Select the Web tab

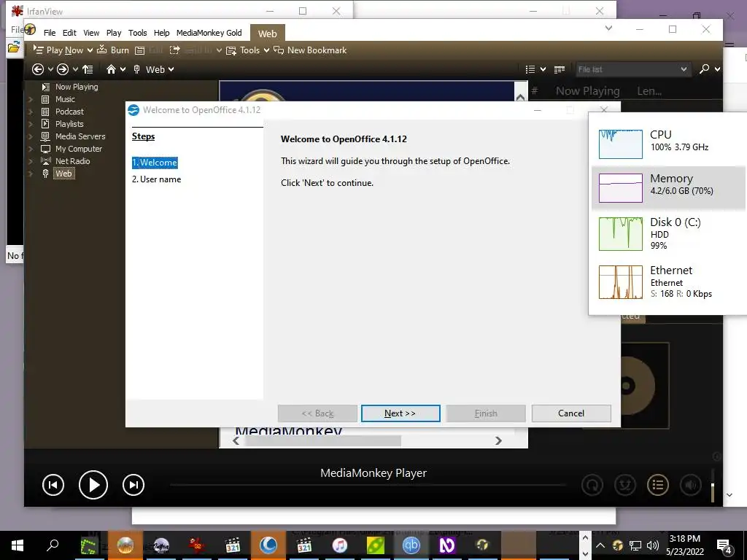click(x=267, y=34)
